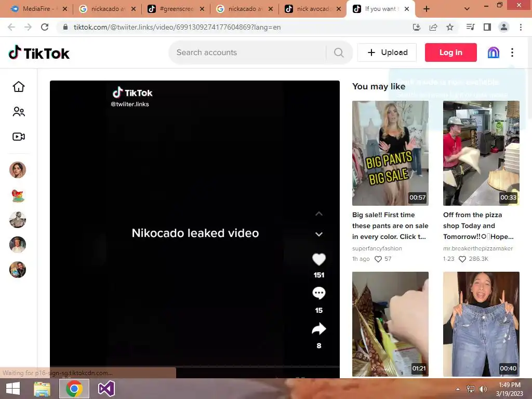Click the search magnifier icon
The width and height of the screenshot is (532, 399).
(x=339, y=52)
